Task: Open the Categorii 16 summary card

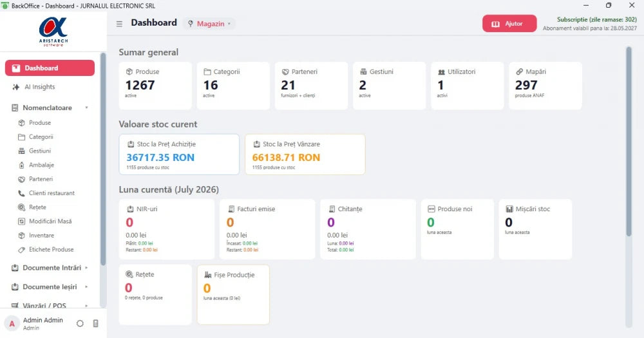Action: pyautogui.click(x=233, y=86)
